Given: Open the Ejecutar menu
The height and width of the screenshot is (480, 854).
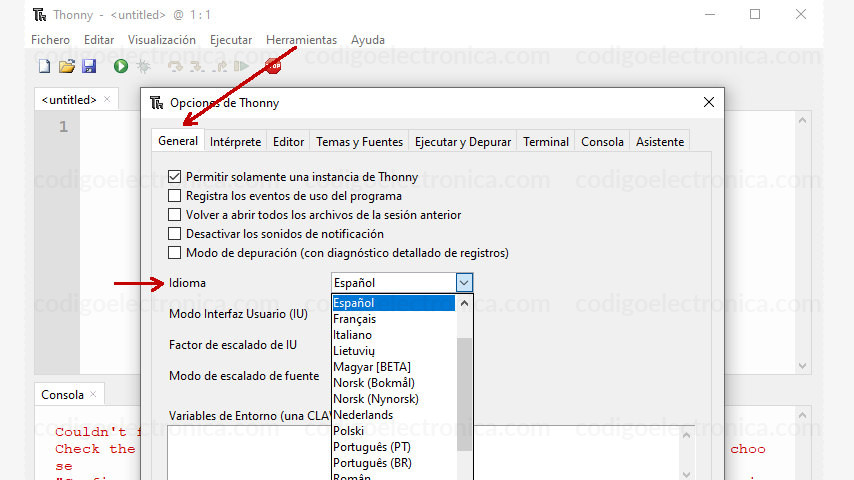Looking at the screenshot, I should coord(231,40).
